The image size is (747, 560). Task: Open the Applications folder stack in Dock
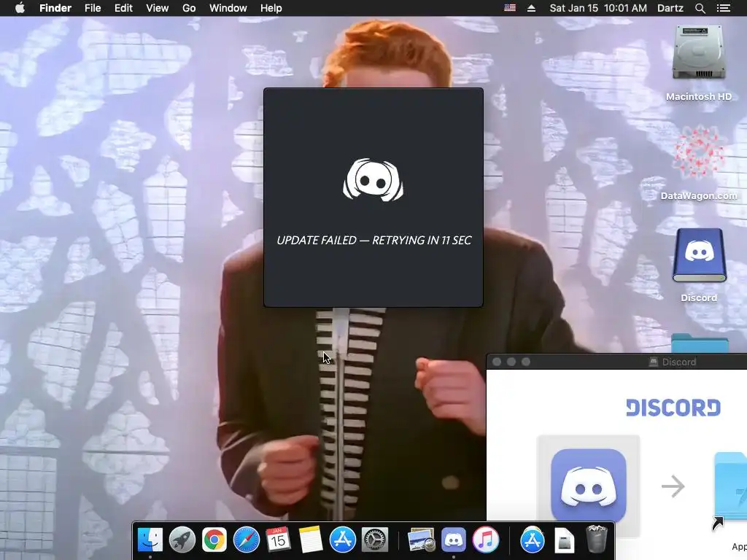click(532, 540)
